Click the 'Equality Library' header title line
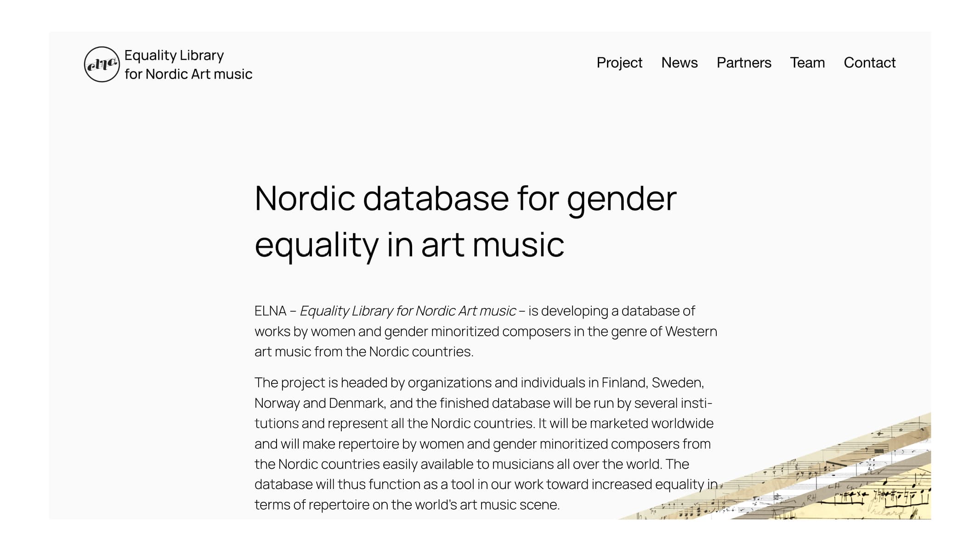Viewport: 980px width, 551px height. coord(174,56)
